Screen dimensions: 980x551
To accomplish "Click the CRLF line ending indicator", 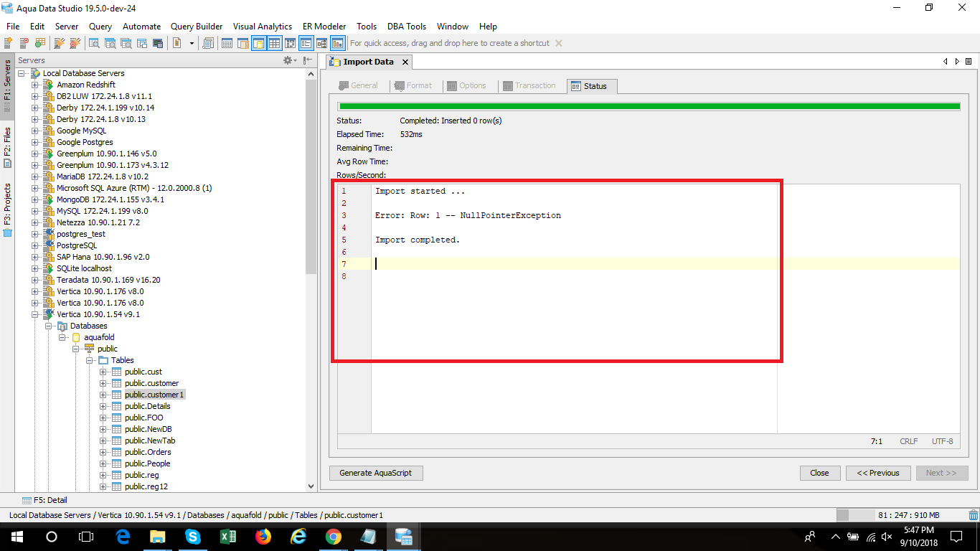I will tap(908, 442).
